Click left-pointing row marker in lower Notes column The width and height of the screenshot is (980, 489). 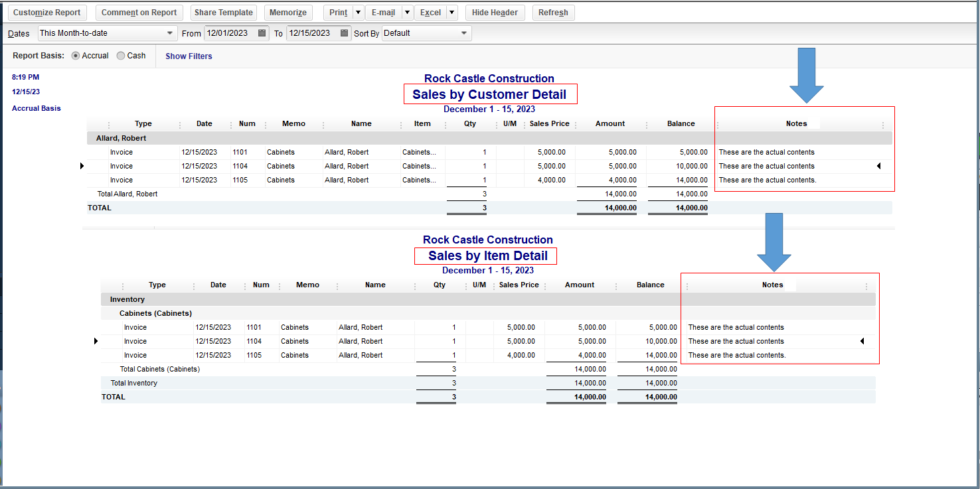(862, 341)
